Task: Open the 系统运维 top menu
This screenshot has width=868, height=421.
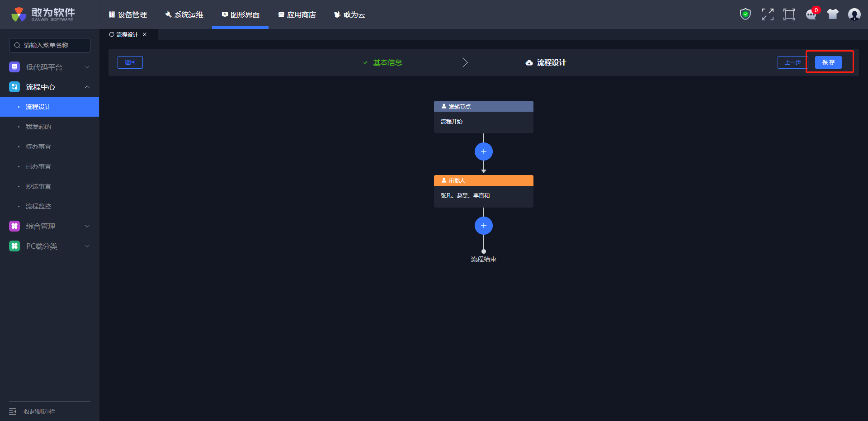Action: click(x=184, y=14)
